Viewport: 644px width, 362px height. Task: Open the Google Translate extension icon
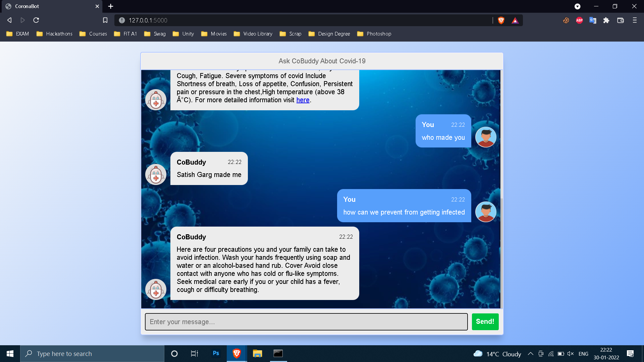click(593, 20)
